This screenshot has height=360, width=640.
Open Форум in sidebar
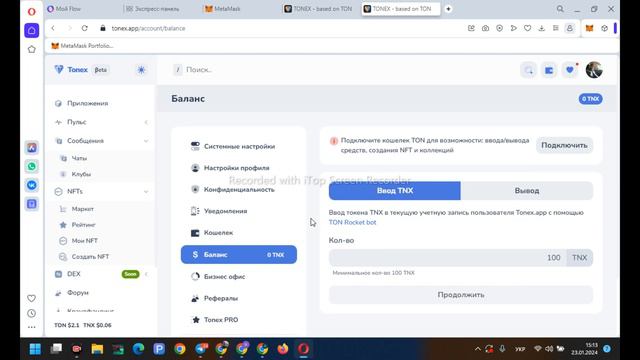[x=78, y=293]
